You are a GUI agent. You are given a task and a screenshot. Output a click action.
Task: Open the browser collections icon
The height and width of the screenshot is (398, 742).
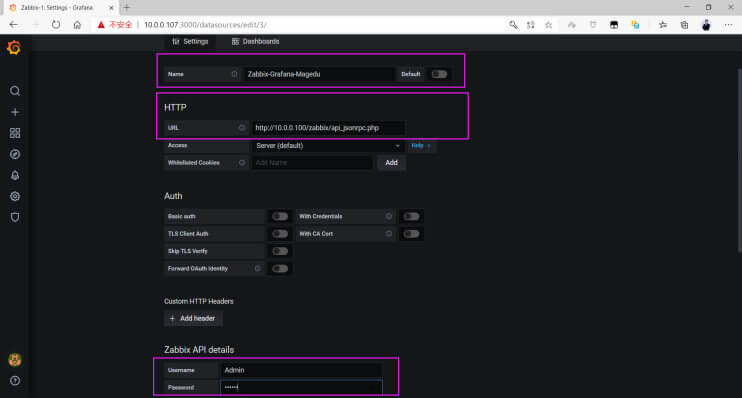684,25
